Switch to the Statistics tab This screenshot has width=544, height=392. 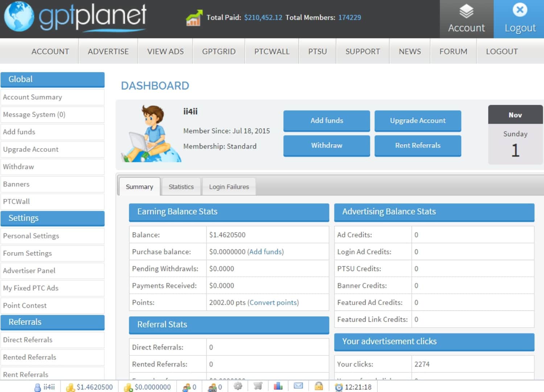(181, 187)
